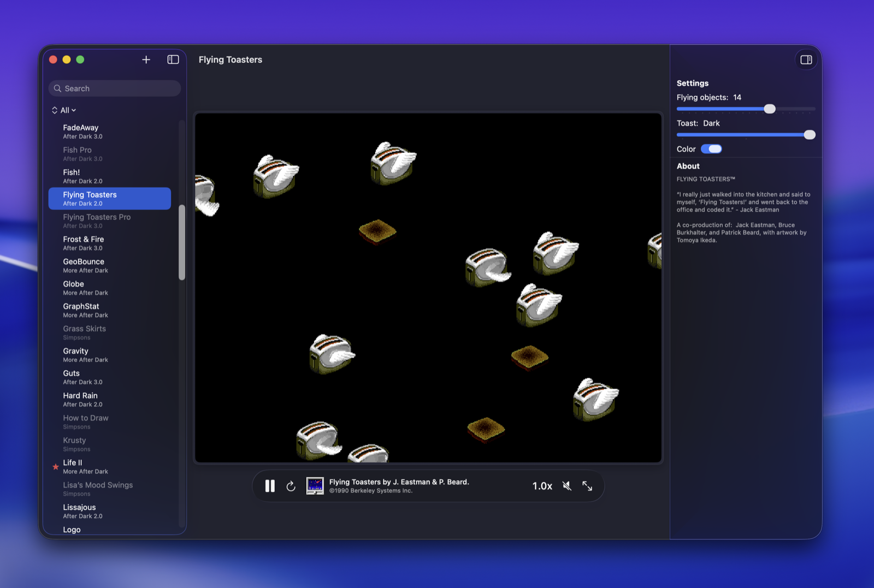Select Fish Pro in the list
The height and width of the screenshot is (588, 874).
coord(110,154)
